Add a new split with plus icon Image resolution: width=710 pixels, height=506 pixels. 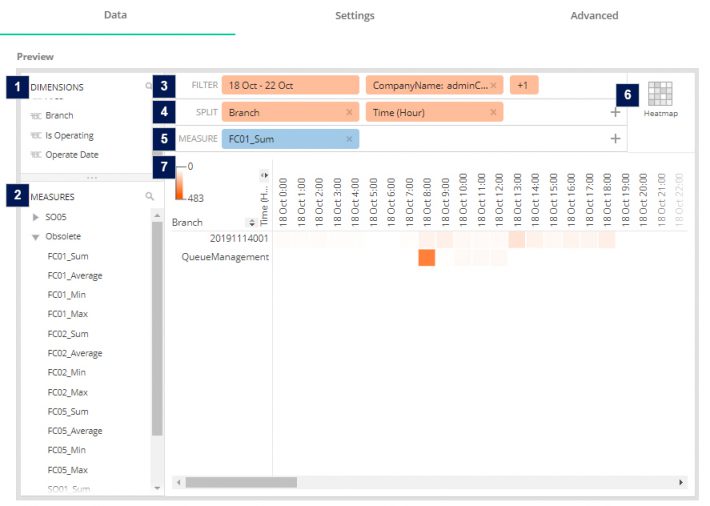click(615, 112)
